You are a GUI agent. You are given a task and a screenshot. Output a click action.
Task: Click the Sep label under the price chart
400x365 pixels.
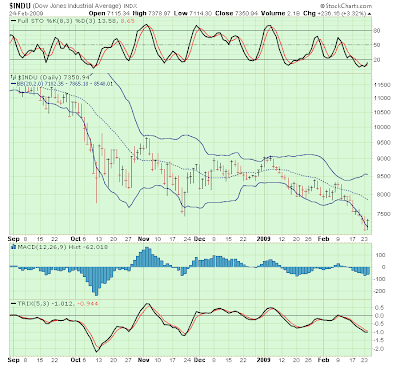14,239
